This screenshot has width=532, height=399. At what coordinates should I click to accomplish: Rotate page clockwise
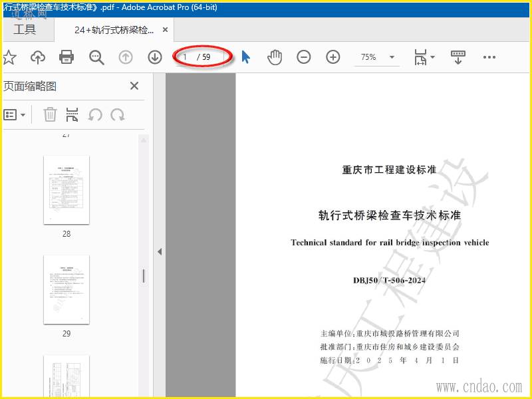point(118,114)
